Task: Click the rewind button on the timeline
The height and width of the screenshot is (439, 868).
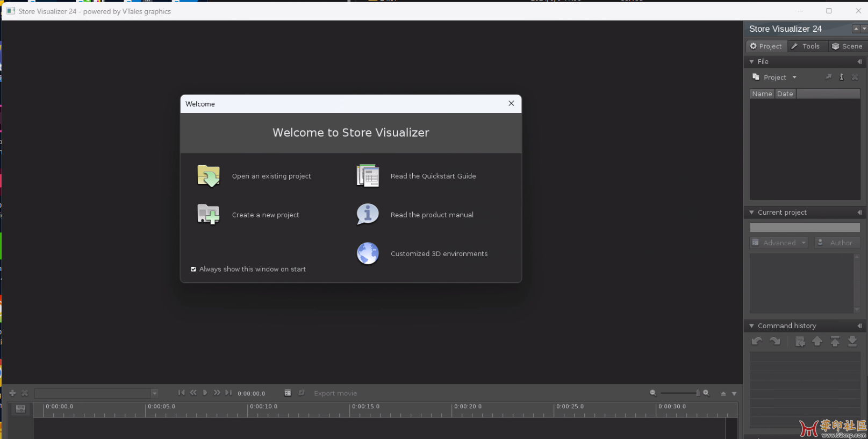Action: (193, 393)
